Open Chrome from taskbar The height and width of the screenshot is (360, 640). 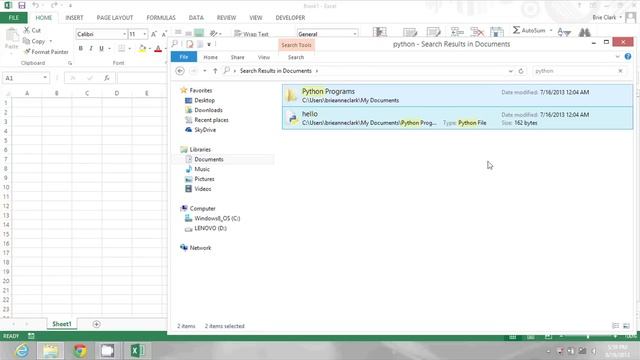80,351
